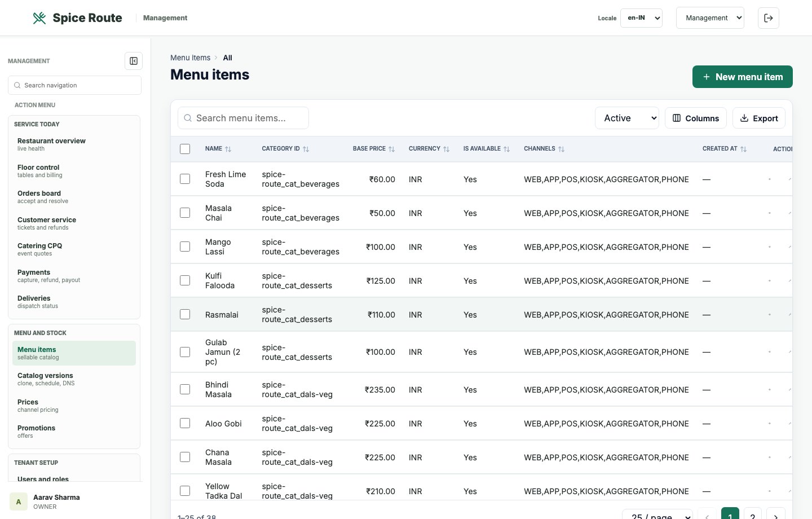Go to Floor control section
Image resolution: width=812 pixels, height=519 pixels.
(x=74, y=171)
